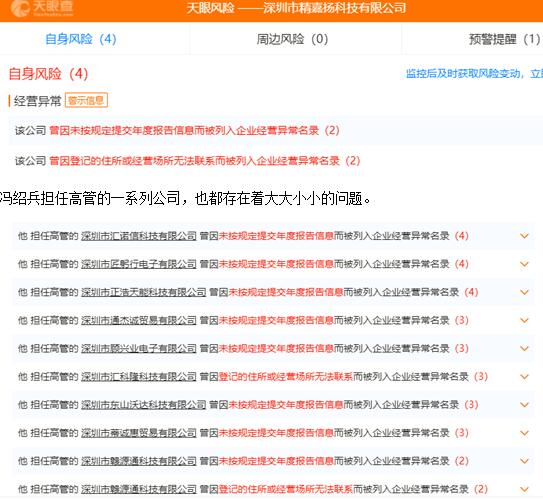
Task: Click red 未按规定提交年度报告信息 in 东山沃达 row
Action: coord(286,405)
